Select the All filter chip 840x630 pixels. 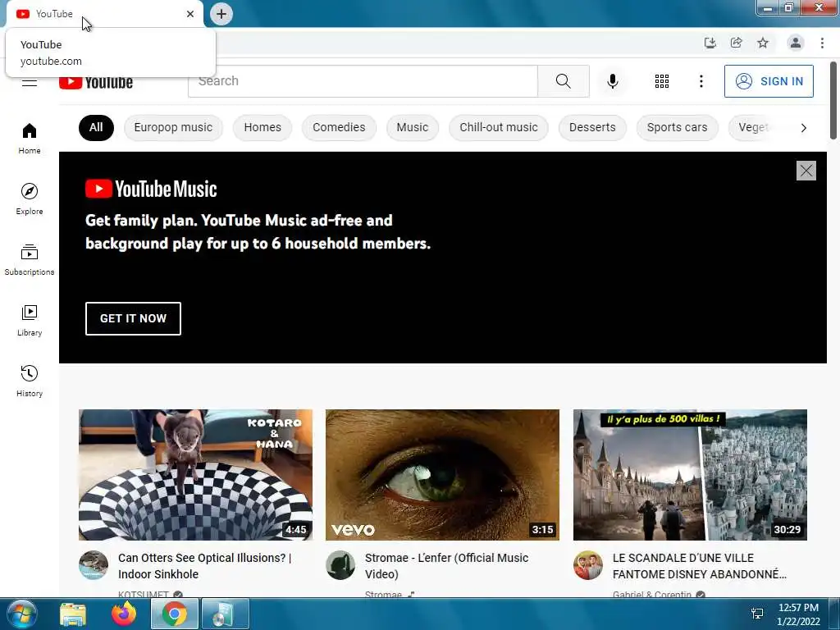(x=96, y=127)
